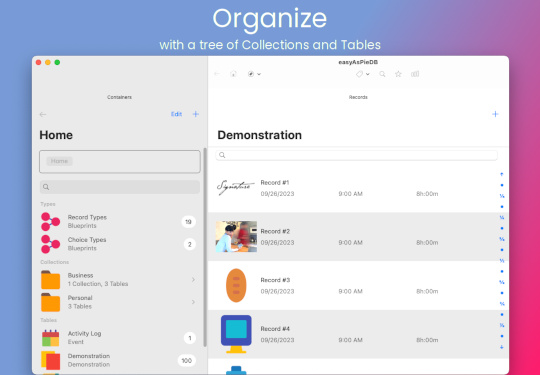Image resolution: width=540 pixels, height=375 pixels.
Task: Select the Choice Types row label
Action: coord(87,240)
